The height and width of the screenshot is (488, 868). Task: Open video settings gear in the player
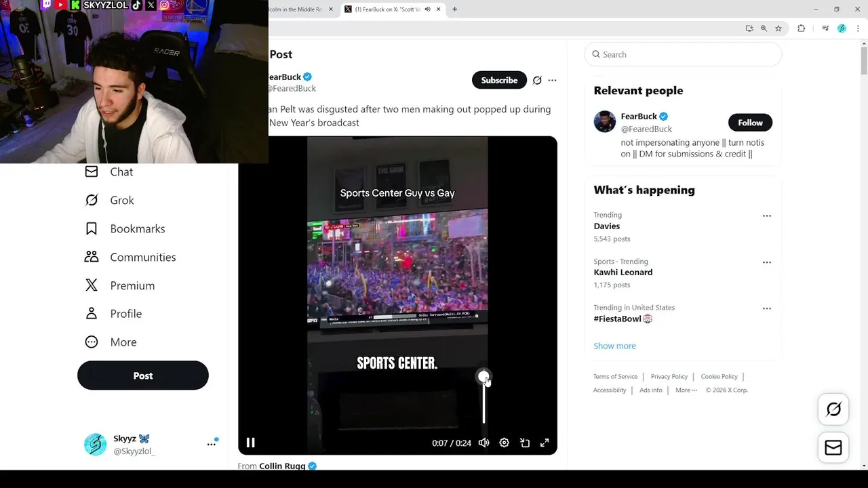(504, 443)
